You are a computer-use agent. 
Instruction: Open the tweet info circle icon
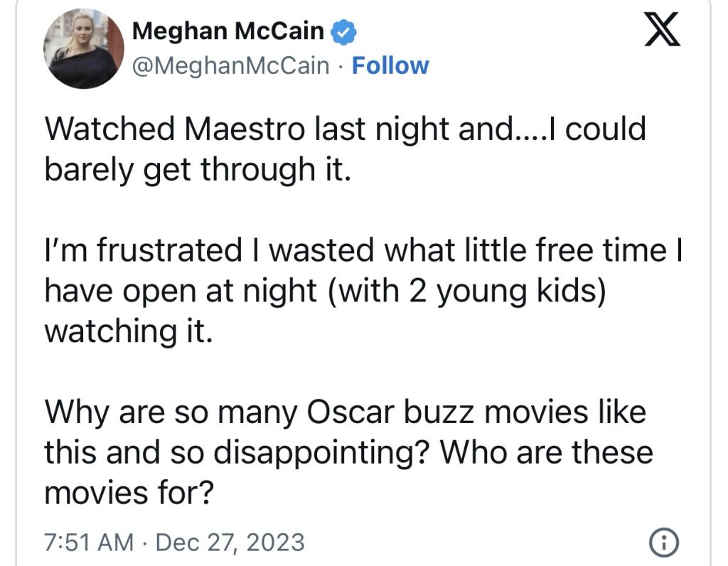point(663,543)
